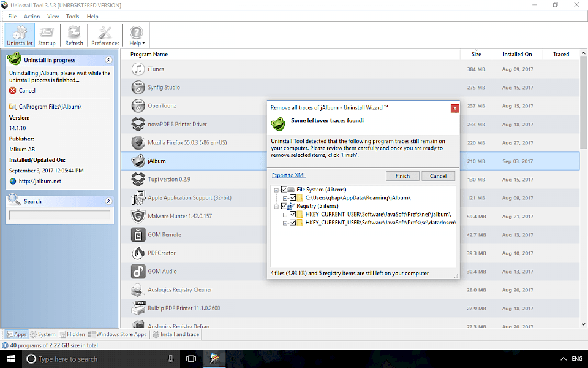Switch to the Windows Store Apps tab

(x=118, y=334)
